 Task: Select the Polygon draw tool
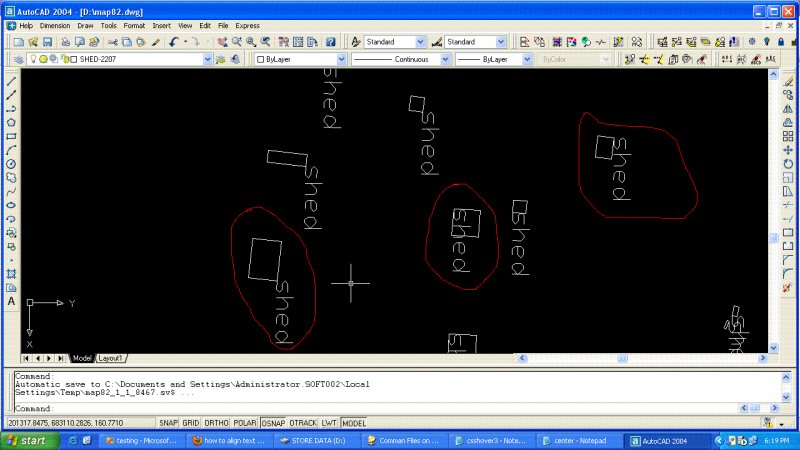tap(11, 122)
